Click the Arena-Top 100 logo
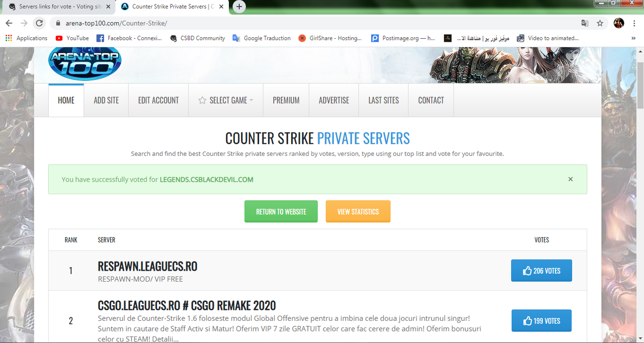The width and height of the screenshot is (644, 343). 85,63
